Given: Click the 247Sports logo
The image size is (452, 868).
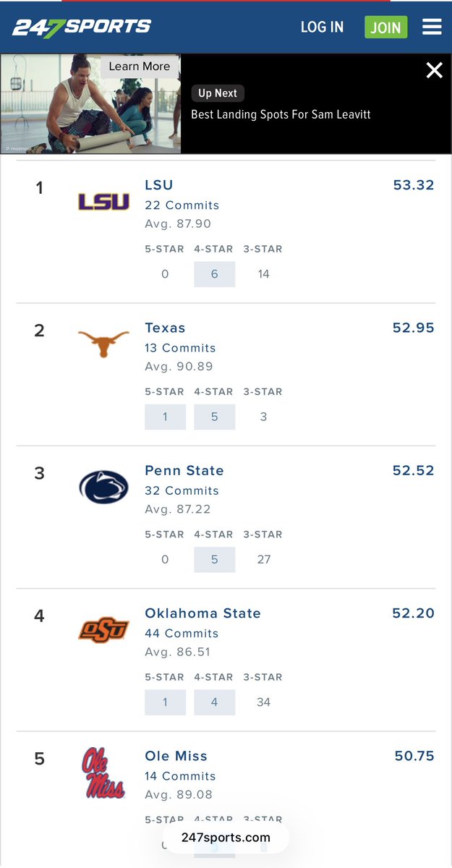Looking at the screenshot, I should coord(81,27).
